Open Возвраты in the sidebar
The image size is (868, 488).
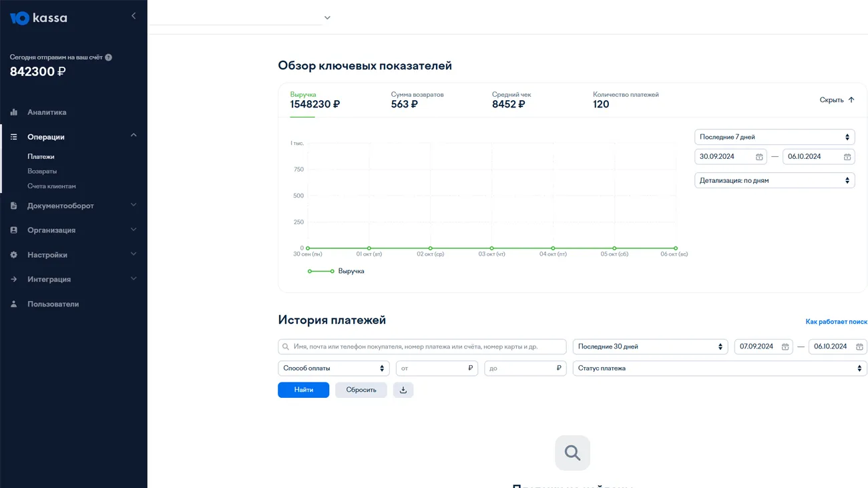pos(42,171)
